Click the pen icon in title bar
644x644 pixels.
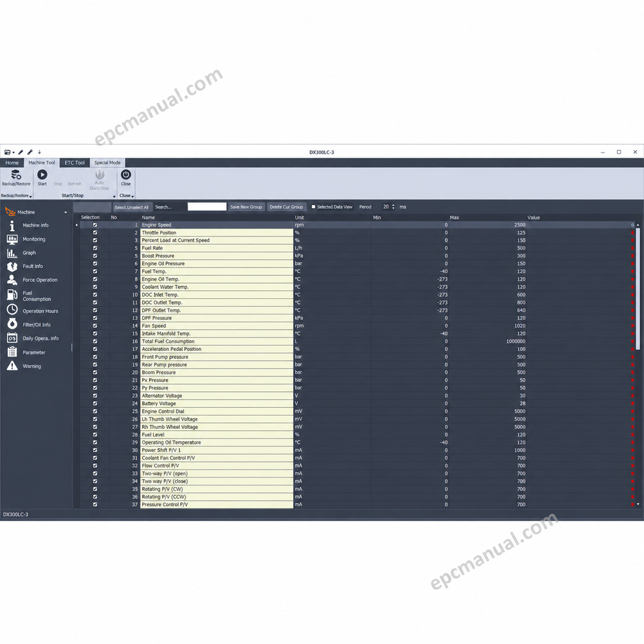(21, 153)
